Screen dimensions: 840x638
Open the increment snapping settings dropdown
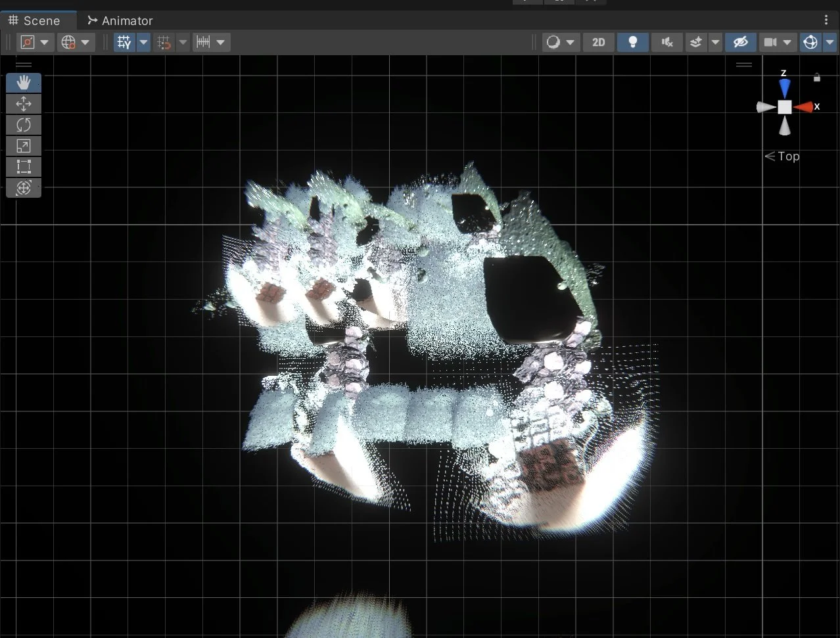[212, 42]
